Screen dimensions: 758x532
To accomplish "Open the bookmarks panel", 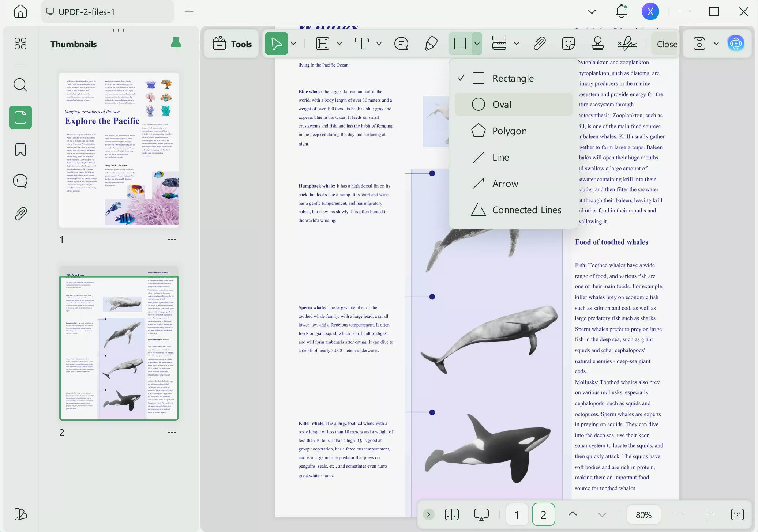I will tap(20, 150).
